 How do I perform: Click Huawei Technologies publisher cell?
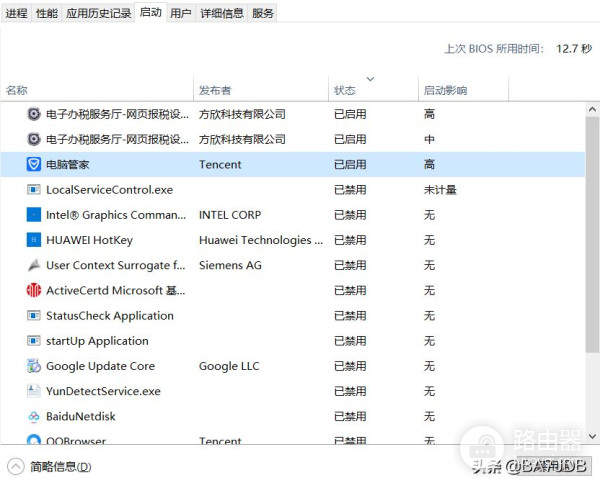click(x=261, y=240)
